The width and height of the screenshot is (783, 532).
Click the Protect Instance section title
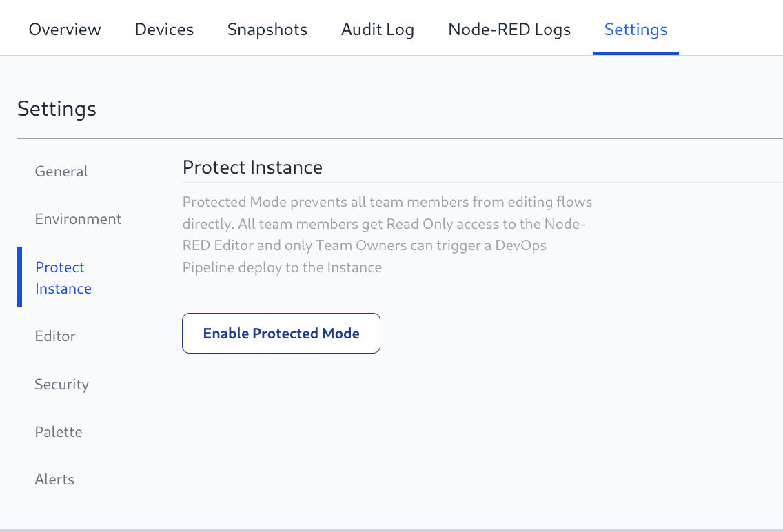(252, 167)
